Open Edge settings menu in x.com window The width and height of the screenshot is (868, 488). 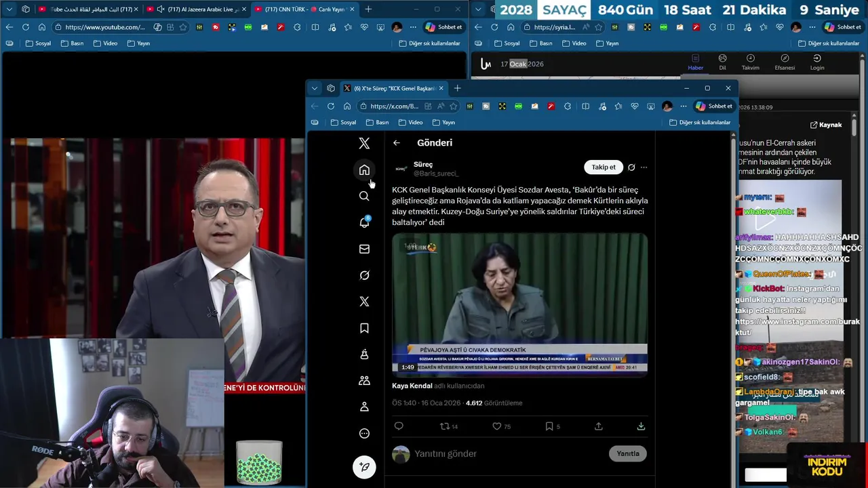(684, 106)
